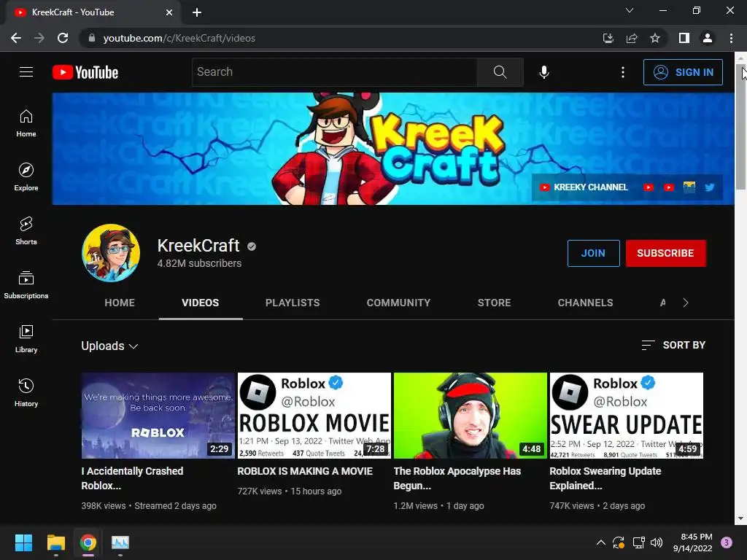Click the JOIN button
This screenshot has height=560, width=747.
593,253
